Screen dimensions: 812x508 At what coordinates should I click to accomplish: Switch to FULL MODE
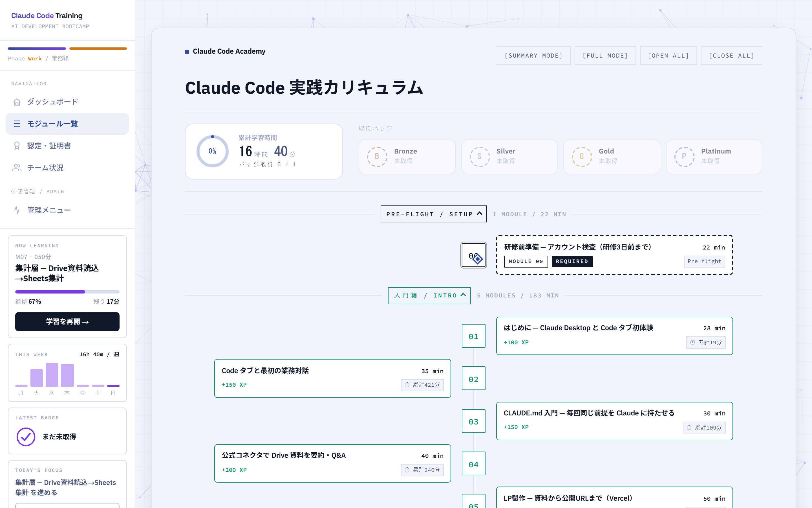click(605, 56)
